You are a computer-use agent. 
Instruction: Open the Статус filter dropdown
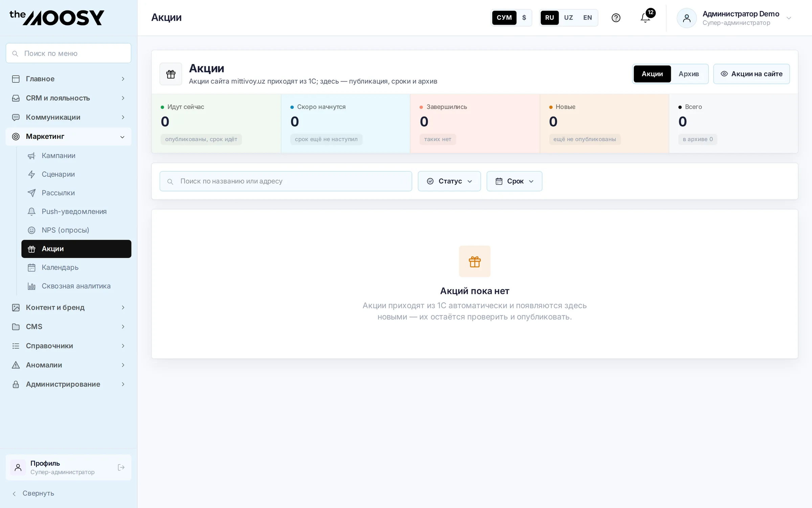click(449, 181)
